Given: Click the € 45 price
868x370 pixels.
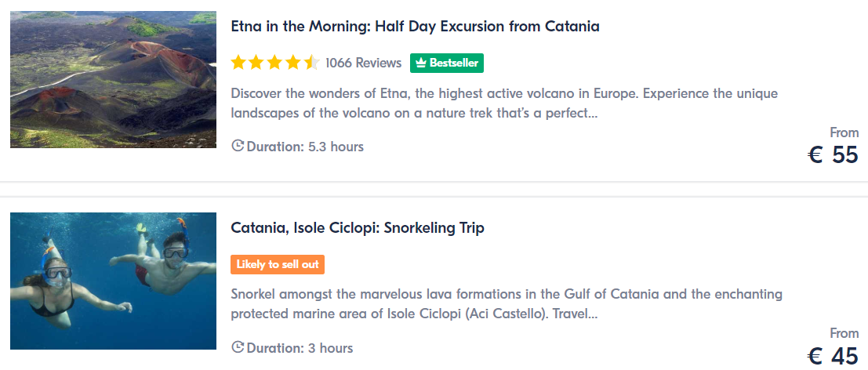Looking at the screenshot, I should click(833, 356).
